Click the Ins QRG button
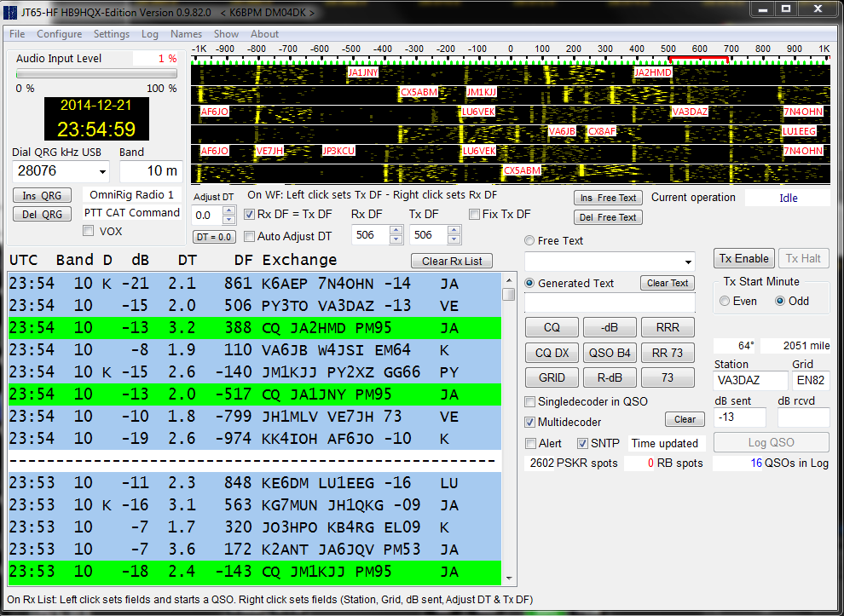This screenshot has width=844, height=616. point(42,195)
